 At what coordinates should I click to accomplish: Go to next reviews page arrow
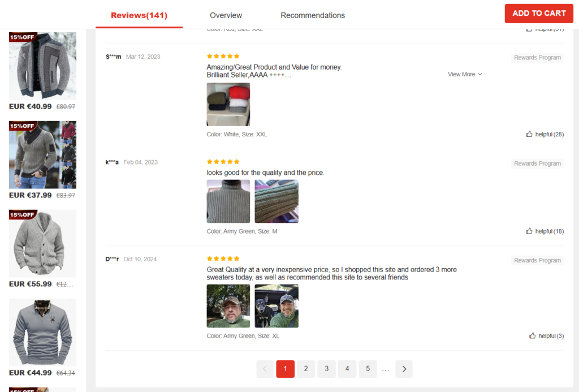click(x=404, y=369)
